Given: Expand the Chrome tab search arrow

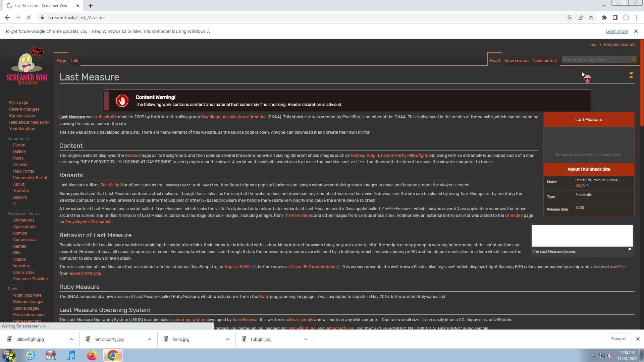Looking at the screenshot, I should [604, 6].
